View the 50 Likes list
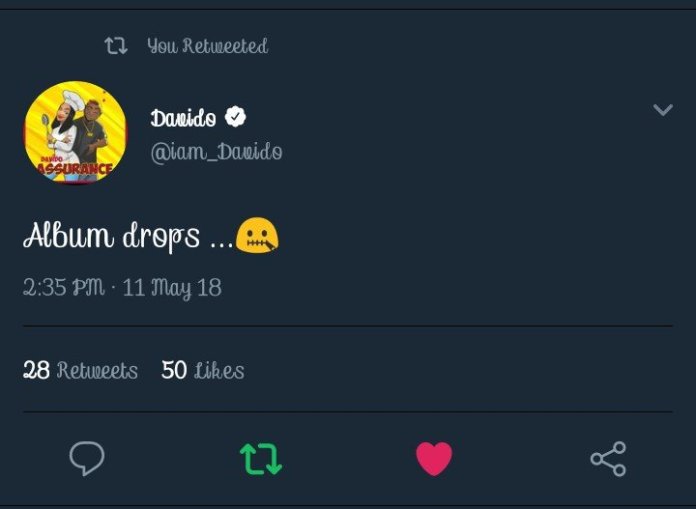696x509 pixels. point(203,370)
